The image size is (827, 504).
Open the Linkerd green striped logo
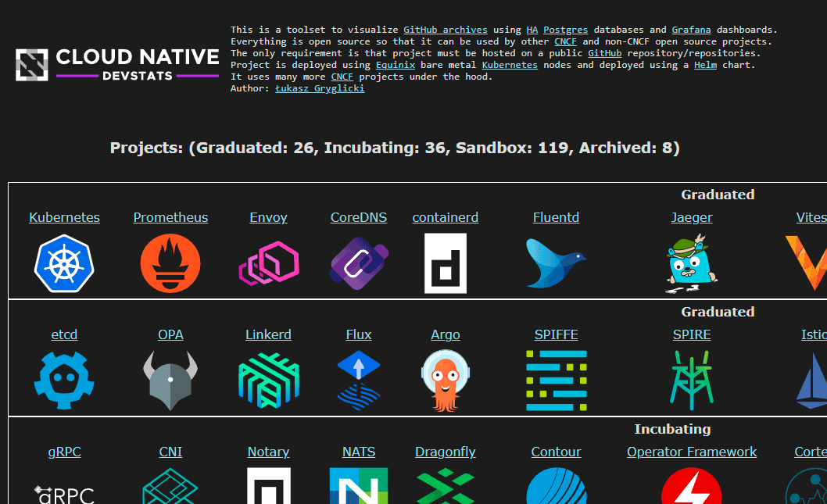268,380
